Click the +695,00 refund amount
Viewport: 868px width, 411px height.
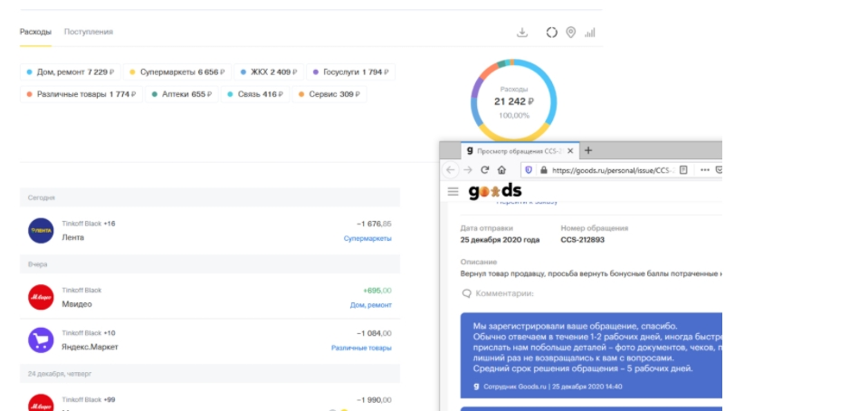(x=377, y=291)
